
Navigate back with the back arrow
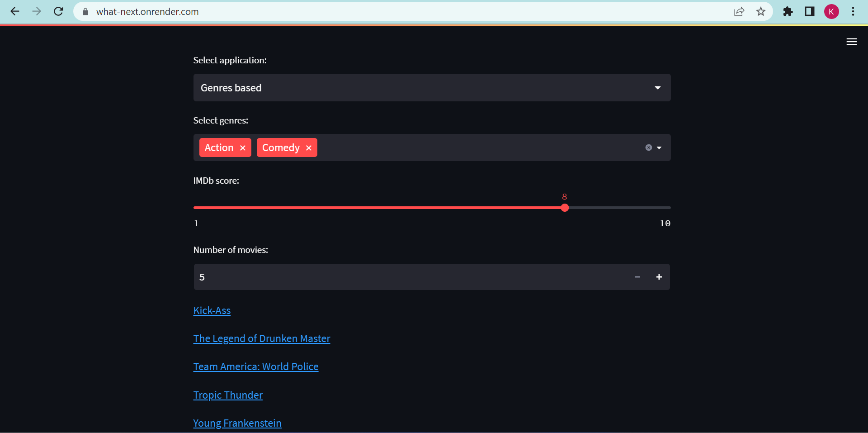pos(15,12)
